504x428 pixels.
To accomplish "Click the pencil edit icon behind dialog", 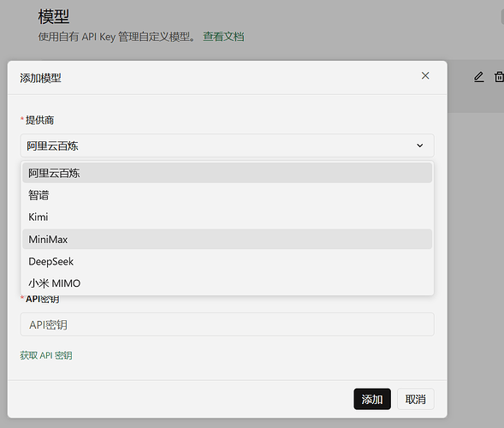I will point(479,77).
